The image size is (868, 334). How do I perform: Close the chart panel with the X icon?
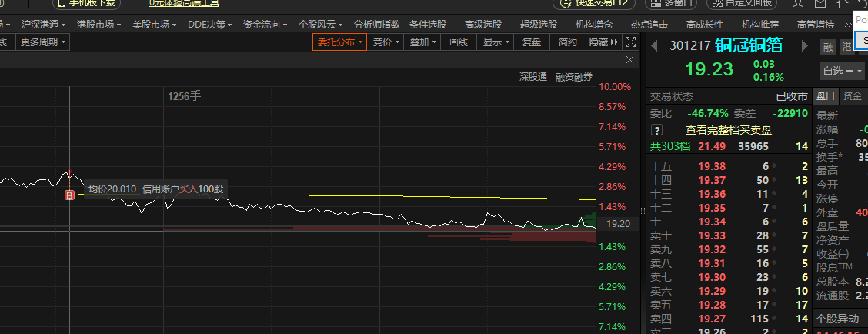click(629, 60)
